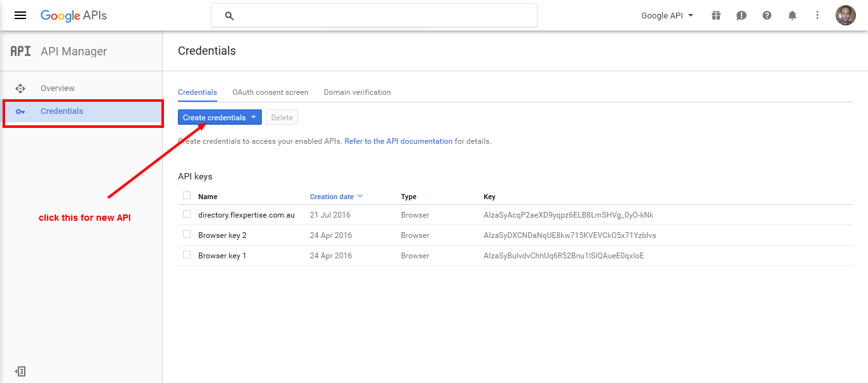Open the send feedback icon
Screen dimensions: 868x383
tap(742, 15)
